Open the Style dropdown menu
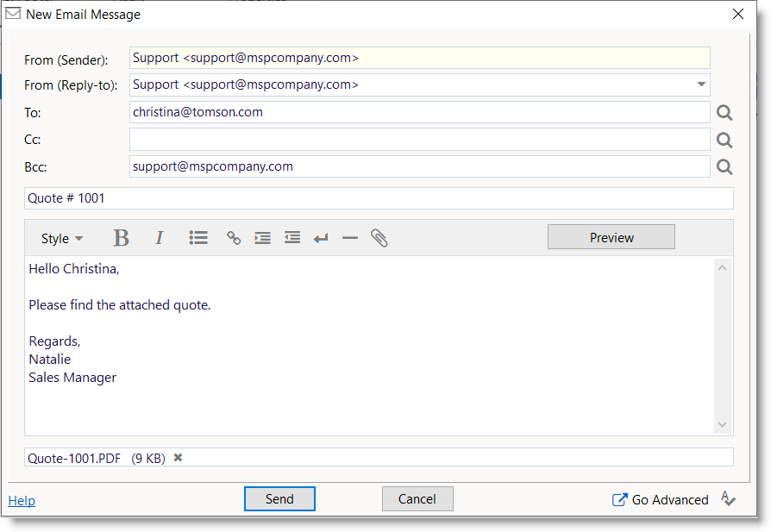771x532 pixels. click(x=62, y=239)
